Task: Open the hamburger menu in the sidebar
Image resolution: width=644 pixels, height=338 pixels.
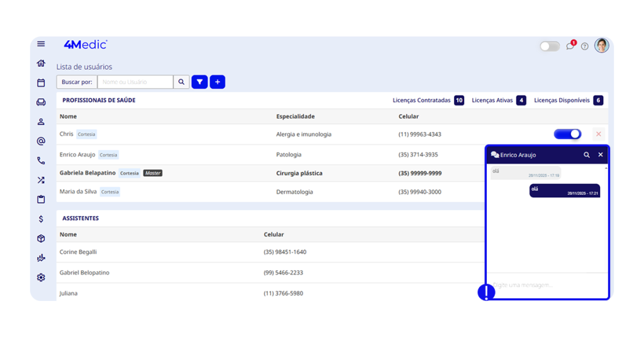Action: point(41,44)
